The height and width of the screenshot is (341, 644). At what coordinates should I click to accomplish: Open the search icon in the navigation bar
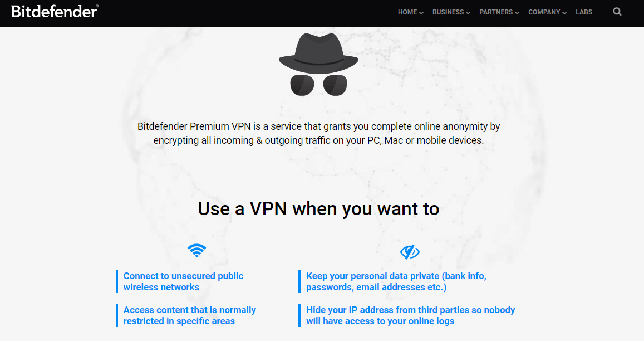pos(617,12)
